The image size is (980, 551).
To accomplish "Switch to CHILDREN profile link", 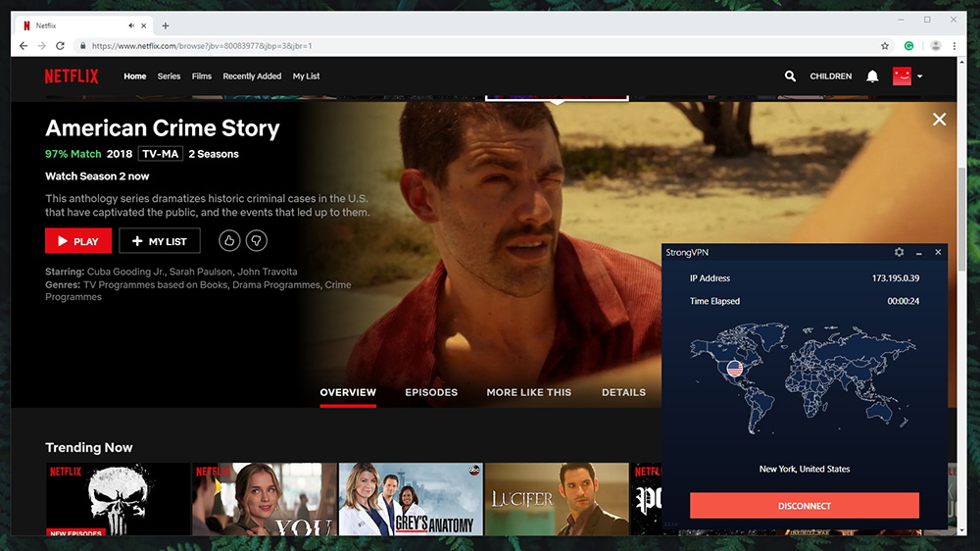I will click(831, 76).
